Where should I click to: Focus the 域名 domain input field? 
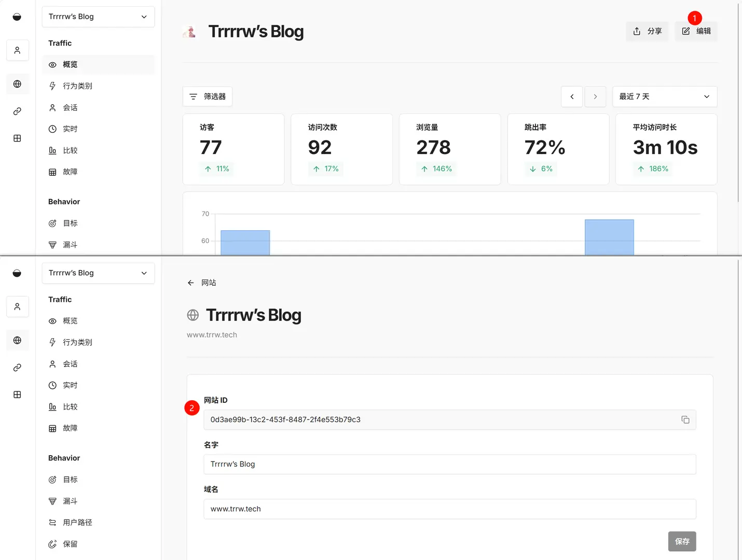click(x=449, y=509)
